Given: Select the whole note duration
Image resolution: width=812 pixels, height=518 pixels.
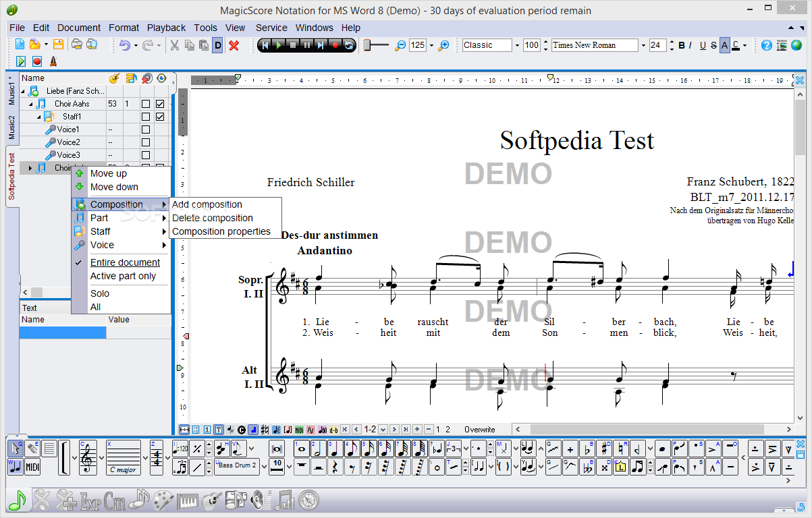Looking at the screenshot, I should tap(302, 449).
